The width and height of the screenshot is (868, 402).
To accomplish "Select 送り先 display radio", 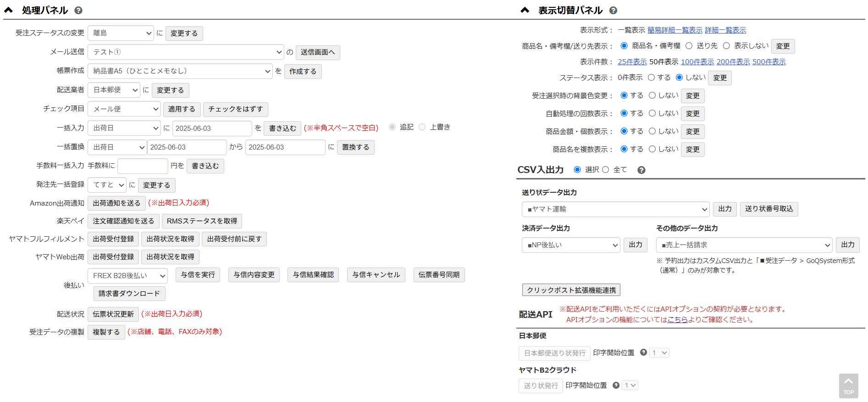I will click(689, 46).
